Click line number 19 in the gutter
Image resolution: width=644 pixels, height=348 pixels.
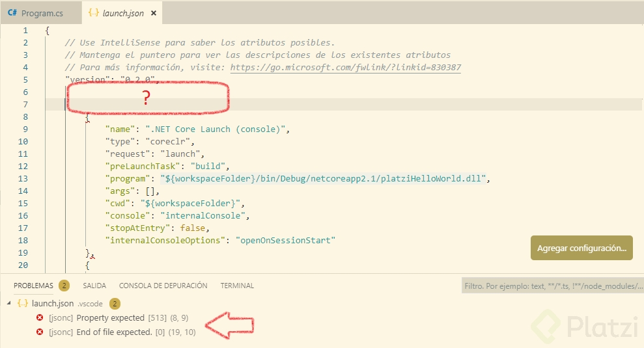click(x=23, y=253)
